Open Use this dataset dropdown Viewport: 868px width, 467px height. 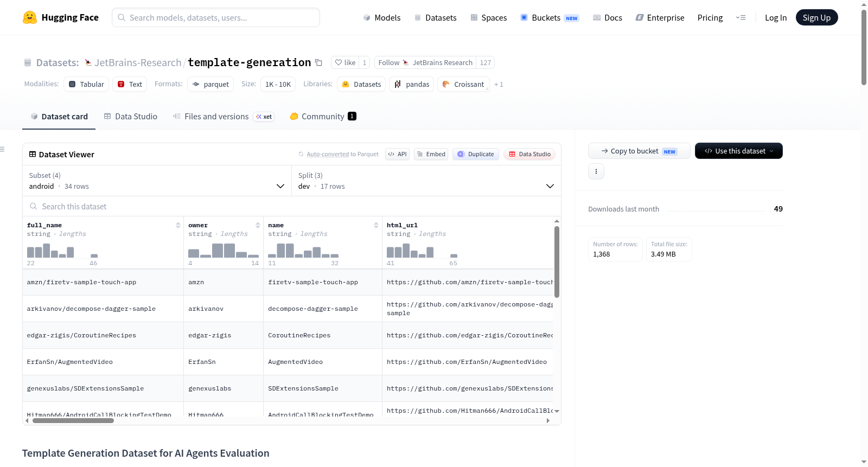pyautogui.click(x=738, y=151)
